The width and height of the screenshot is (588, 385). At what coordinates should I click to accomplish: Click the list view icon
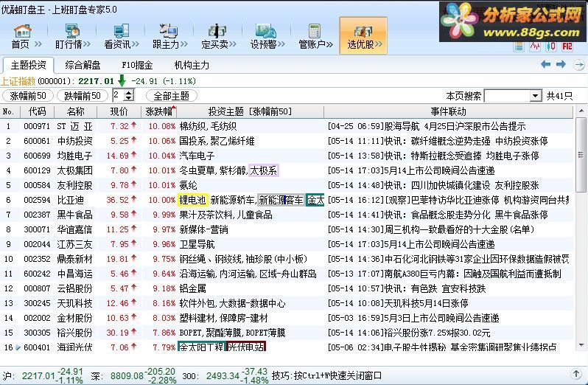[519, 46]
